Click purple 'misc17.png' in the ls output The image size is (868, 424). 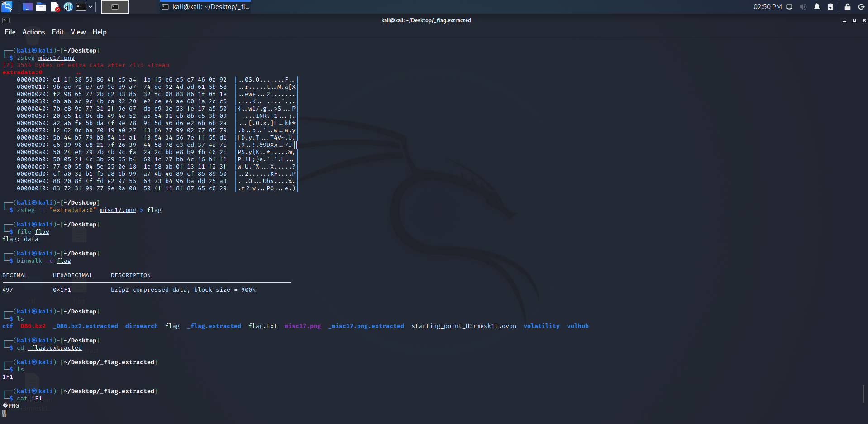[x=303, y=326]
